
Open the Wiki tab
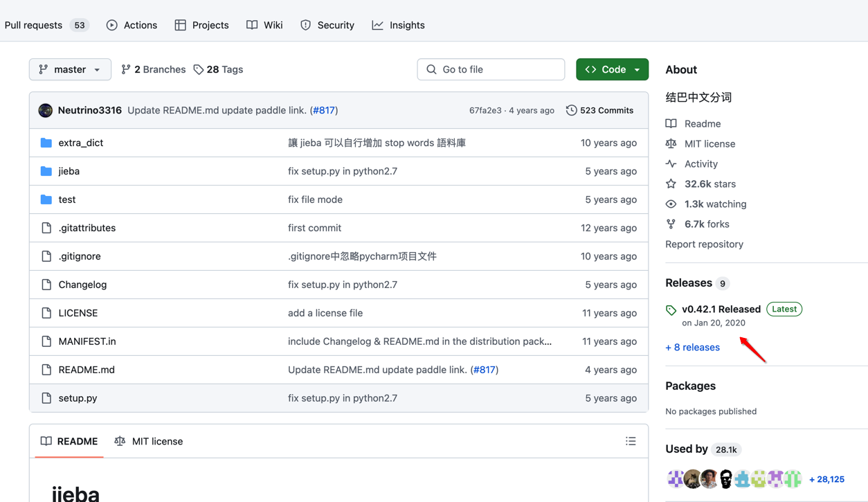tap(264, 25)
